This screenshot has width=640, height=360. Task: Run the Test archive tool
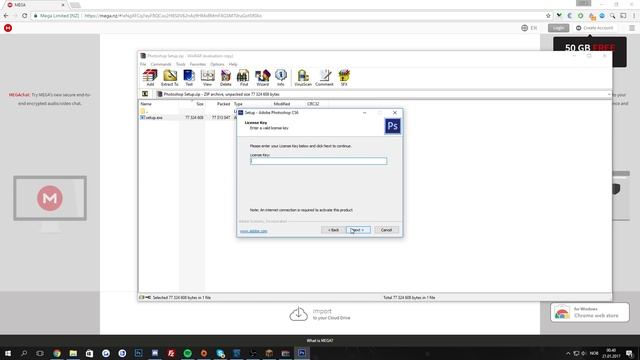click(189, 77)
